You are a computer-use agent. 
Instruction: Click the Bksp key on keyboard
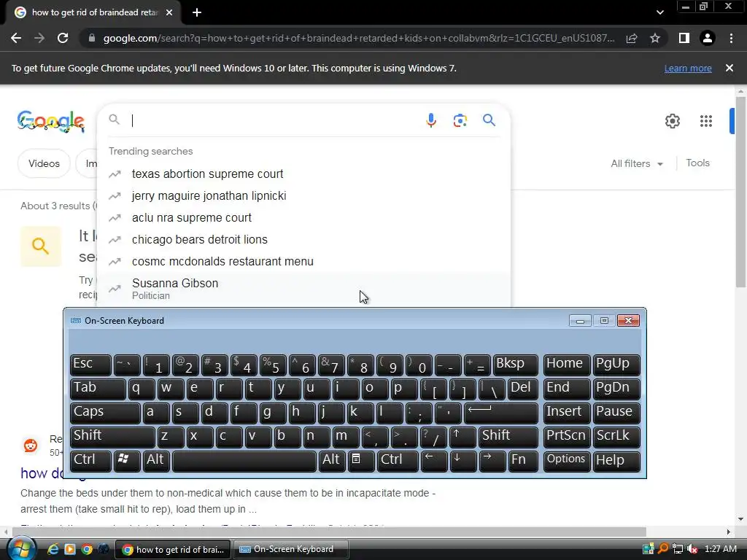click(x=516, y=365)
